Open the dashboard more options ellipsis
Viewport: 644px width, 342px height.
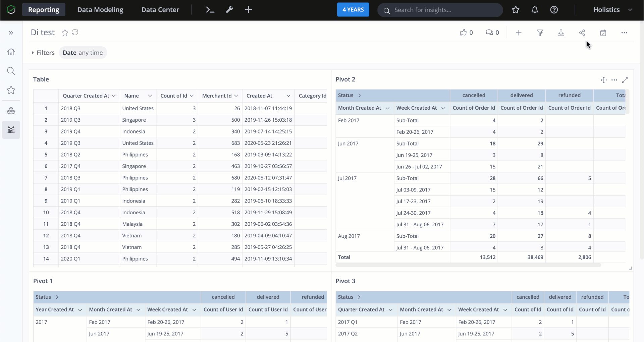click(x=624, y=33)
